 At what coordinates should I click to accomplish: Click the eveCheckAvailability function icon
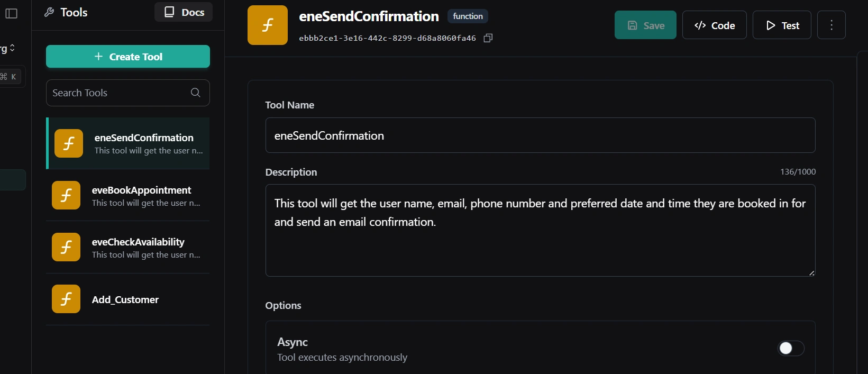66,247
